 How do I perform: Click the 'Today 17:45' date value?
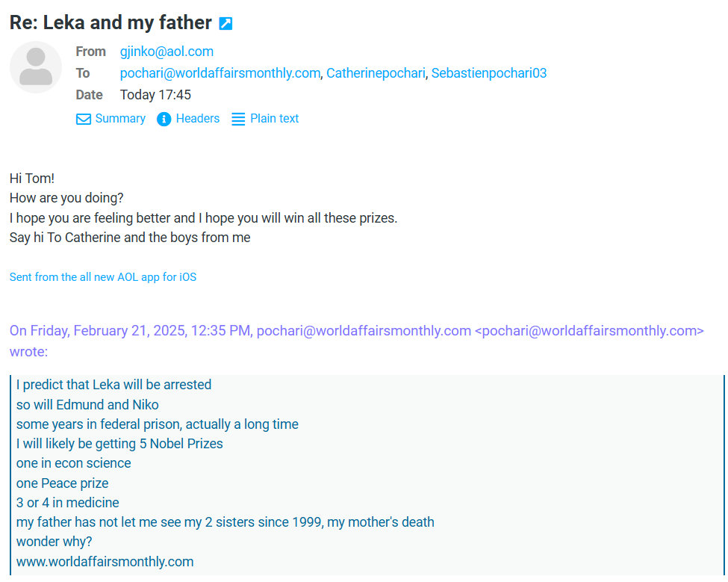[x=155, y=95]
